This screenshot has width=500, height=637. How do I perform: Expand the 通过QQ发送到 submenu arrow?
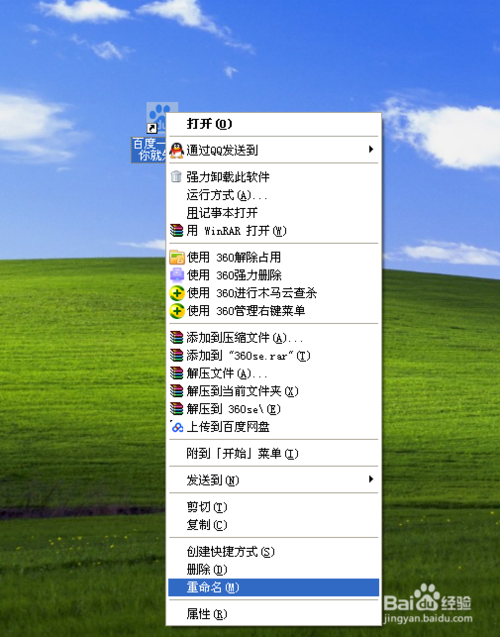click(x=371, y=149)
